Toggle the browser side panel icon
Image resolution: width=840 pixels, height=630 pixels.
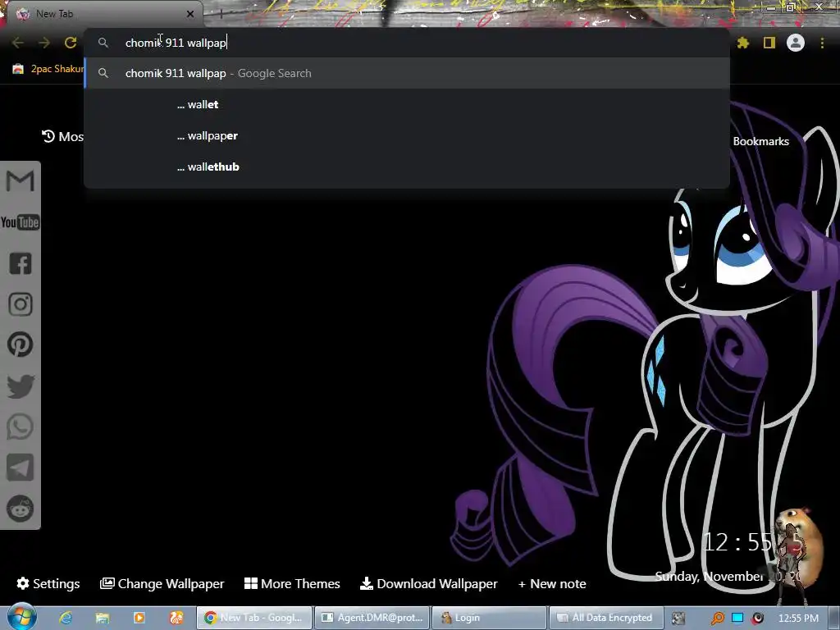pyautogui.click(x=769, y=43)
